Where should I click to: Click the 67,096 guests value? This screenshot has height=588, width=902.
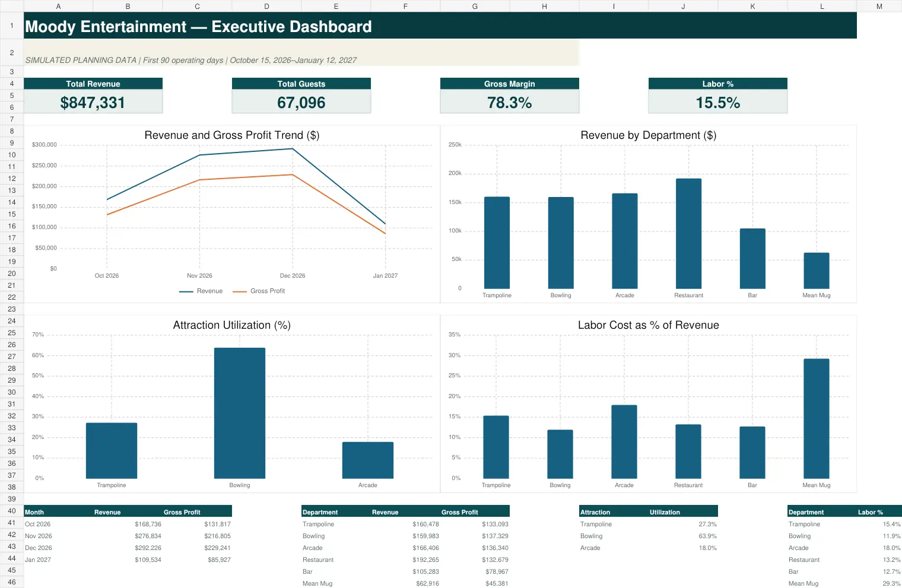[301, 102]
